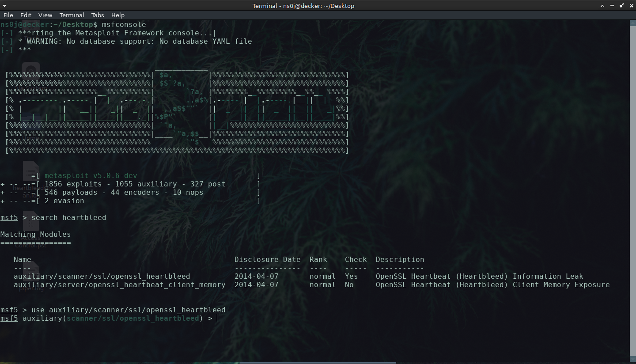Click the terminal vertical scrollbar
Screen dimensions: 636x364
pyautogui.click(x=633, y=190)
